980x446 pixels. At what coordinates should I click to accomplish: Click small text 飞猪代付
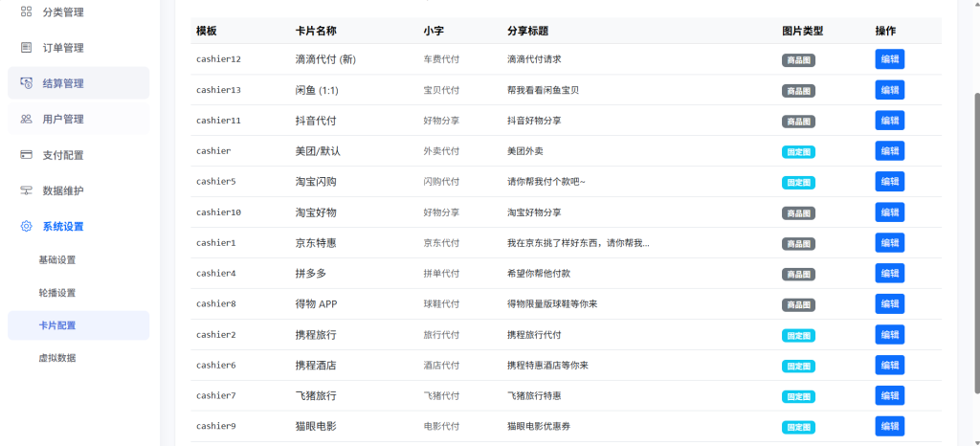point(441,396)
